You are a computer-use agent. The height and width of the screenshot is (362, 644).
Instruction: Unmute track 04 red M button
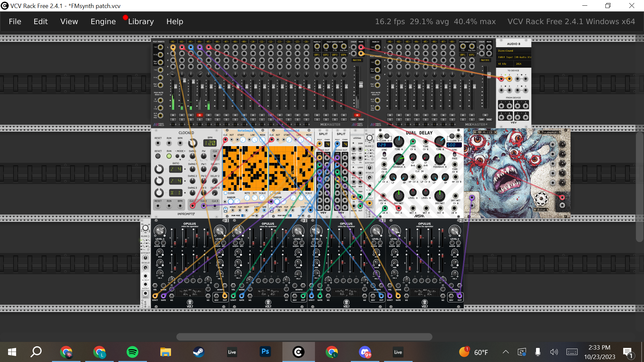(200, 115)
